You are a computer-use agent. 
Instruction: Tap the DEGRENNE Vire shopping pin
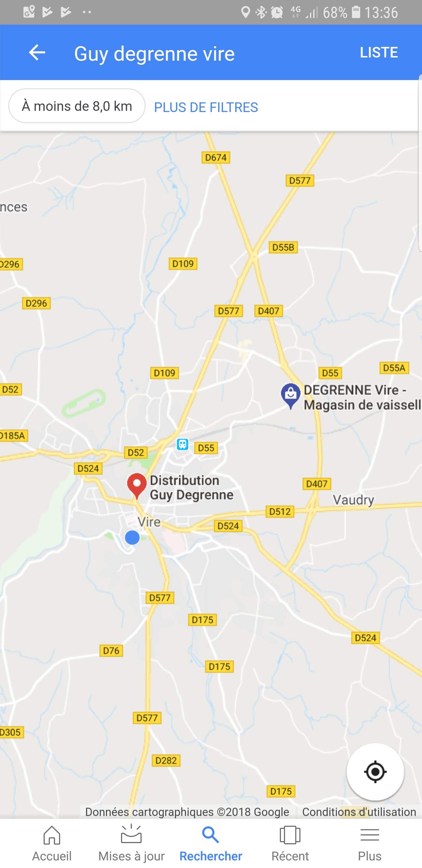point(290,396)
